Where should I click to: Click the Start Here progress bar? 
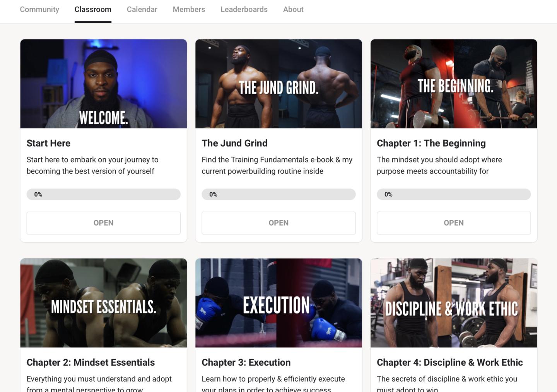(x=103, y=194)
